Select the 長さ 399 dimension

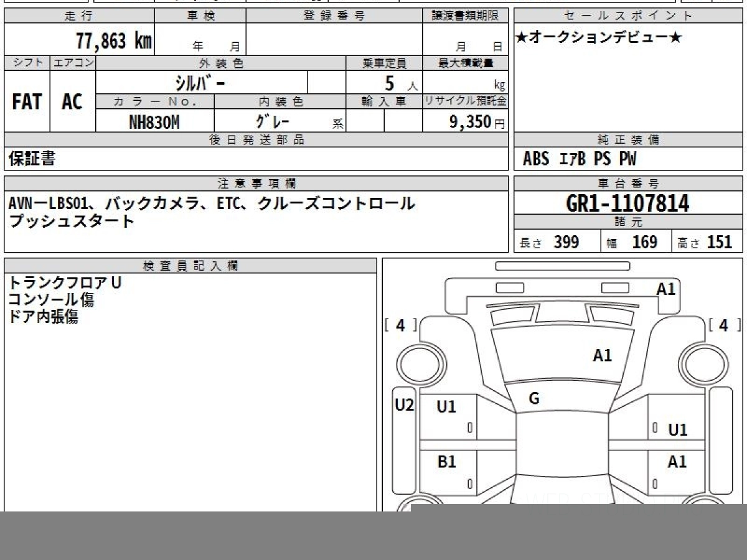pos(550,242)
